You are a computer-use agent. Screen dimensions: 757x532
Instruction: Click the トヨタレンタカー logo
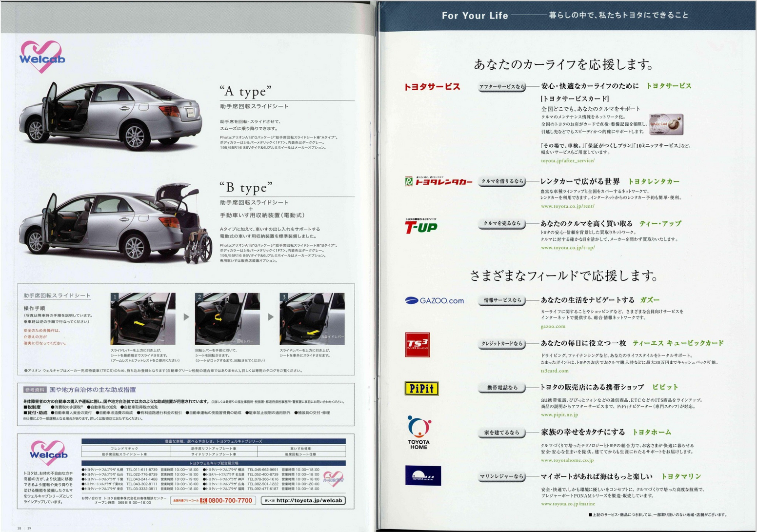point(438,181)
